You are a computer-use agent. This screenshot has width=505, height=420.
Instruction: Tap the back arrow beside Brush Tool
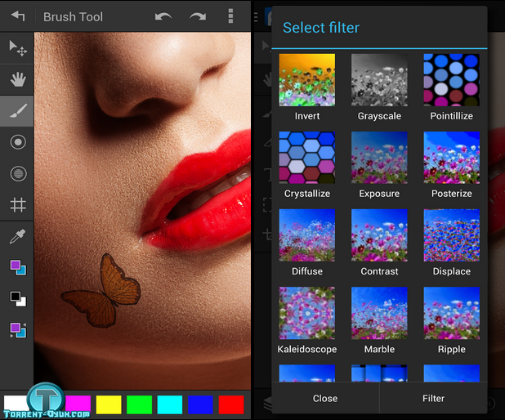coord(17,16)
